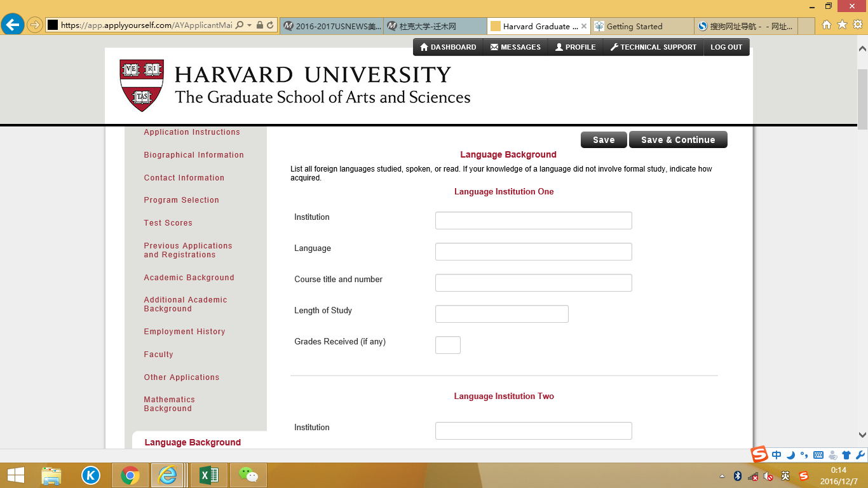Select the Harvard Graduate browser tab
Screen dimensions: 868x488
tap(539, 26)
